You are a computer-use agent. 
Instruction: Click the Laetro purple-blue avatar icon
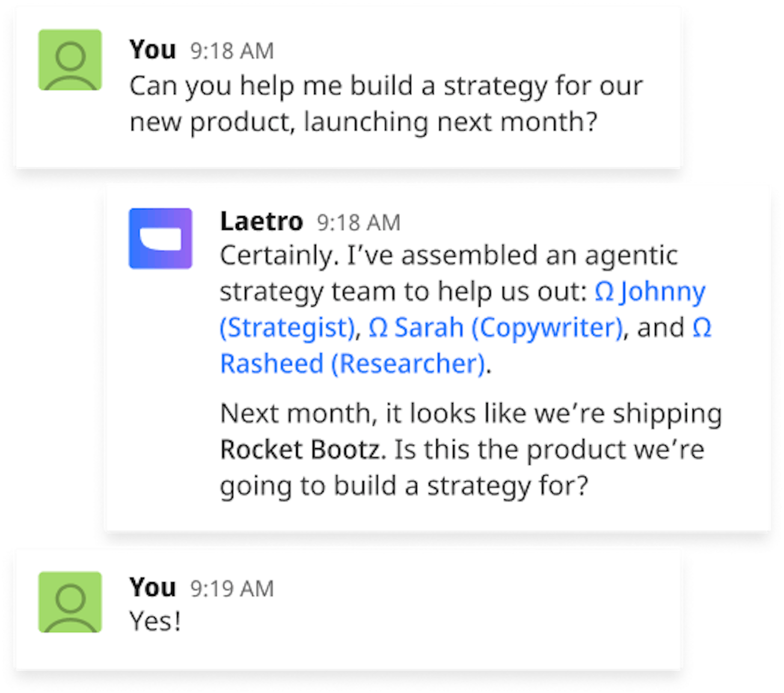[160, 238]
